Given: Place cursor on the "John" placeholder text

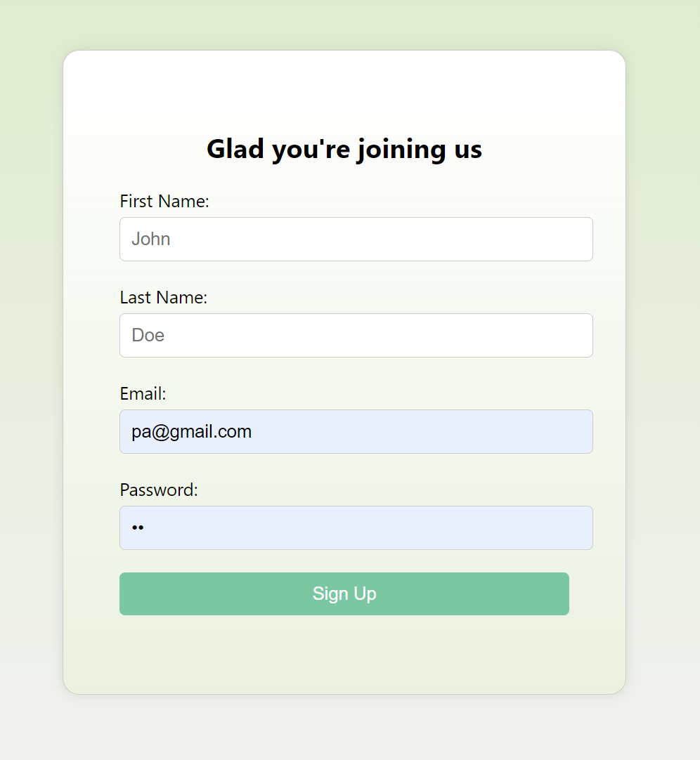Looking at the screenshot, I should click(x=151, y=239).
